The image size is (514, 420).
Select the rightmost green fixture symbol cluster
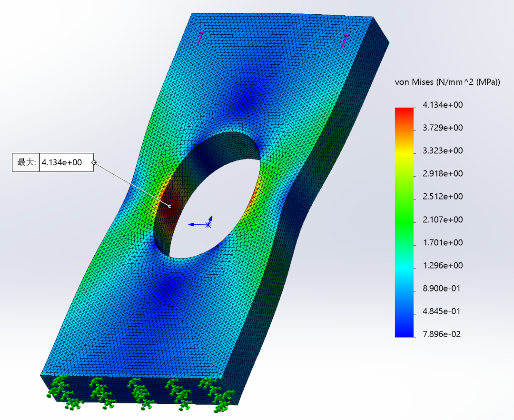[x=218, y=394]
